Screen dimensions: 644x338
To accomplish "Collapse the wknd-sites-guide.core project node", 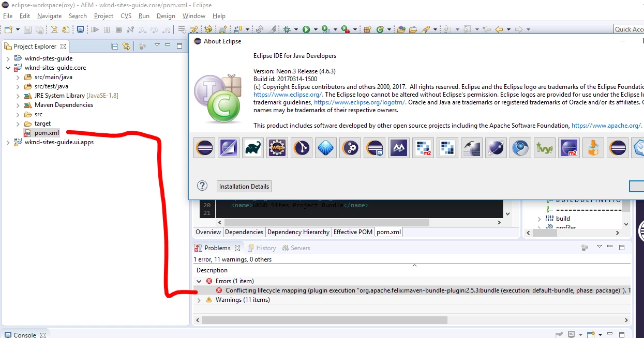I will pos(8,68).
